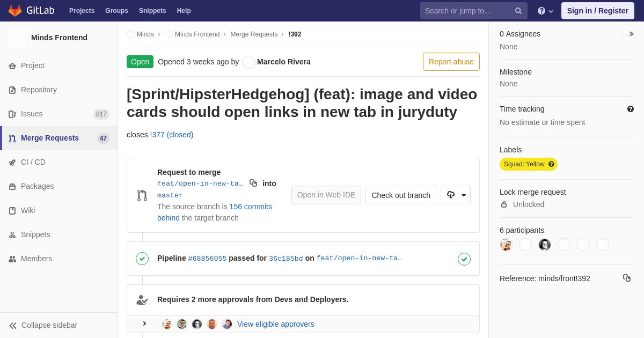This screenshot has height=338, width=644.
Task: Click the third participant avatar
Action: [x=545, y=245]
